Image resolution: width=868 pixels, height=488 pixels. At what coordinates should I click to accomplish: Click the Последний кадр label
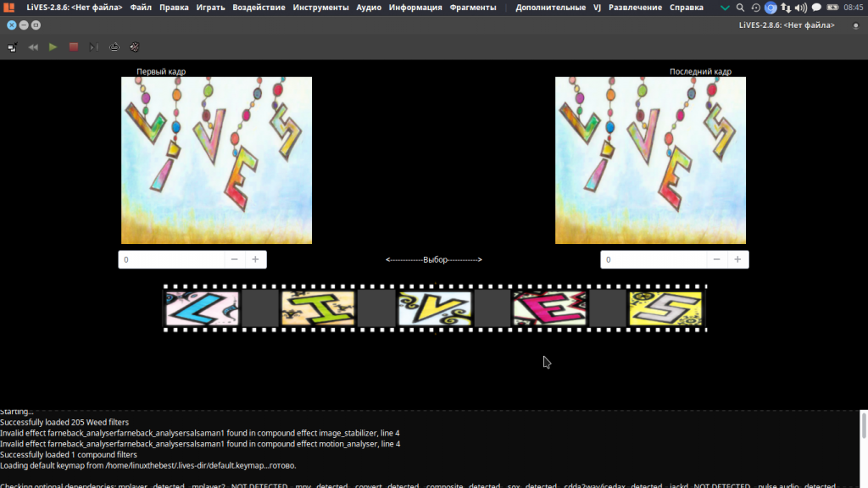tap(700, 71)
